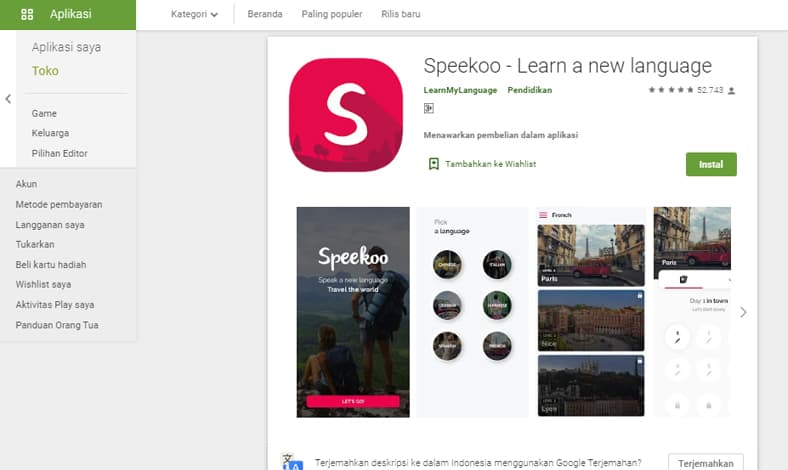Go to Paling populer
Viewport: 788px width, 470px height.
(332, 14)
